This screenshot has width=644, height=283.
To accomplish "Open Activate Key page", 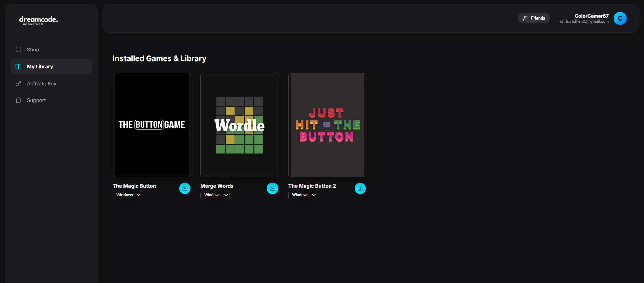I will (x=51, y=84).
